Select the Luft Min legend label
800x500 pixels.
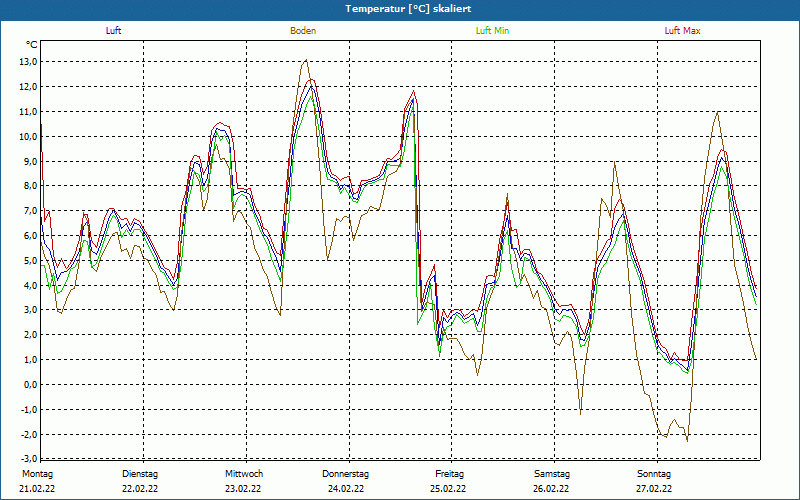(492, 31)
